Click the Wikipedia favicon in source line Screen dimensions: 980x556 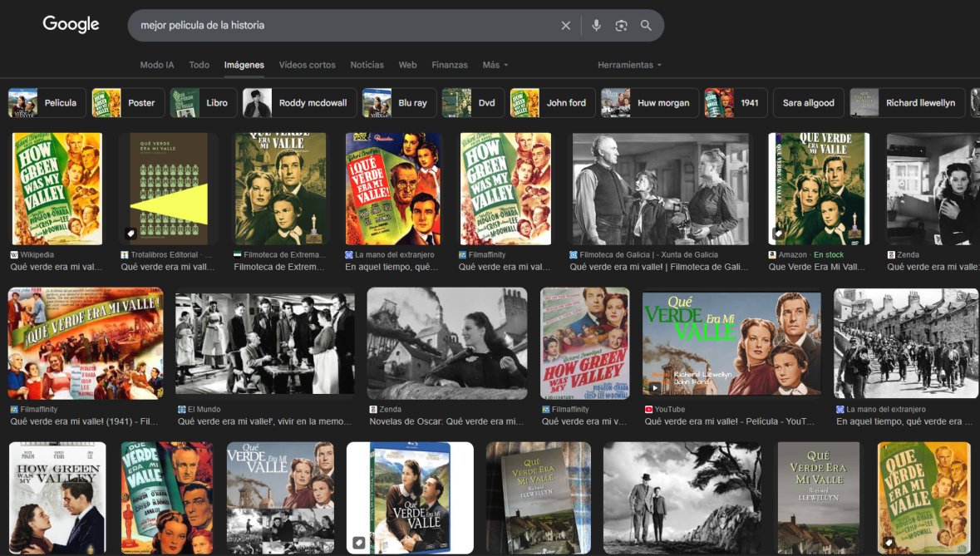(x=14, y=255)
